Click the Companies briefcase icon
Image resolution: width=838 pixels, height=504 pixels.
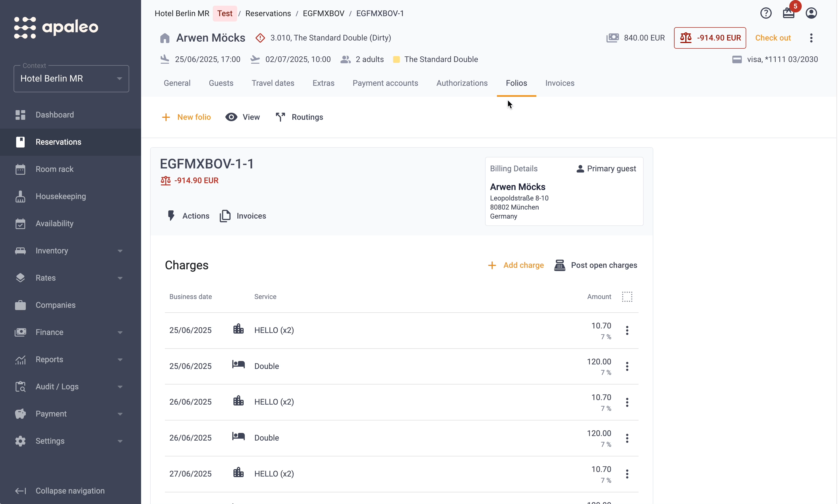click(x=20, y=305)
